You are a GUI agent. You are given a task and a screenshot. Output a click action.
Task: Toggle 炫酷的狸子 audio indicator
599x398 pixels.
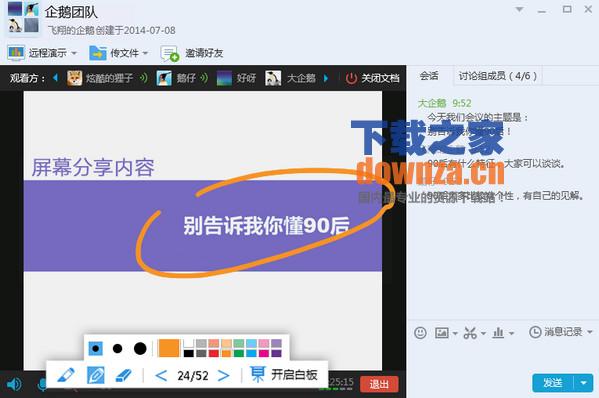pyautogui.click(x=144, y=78)
